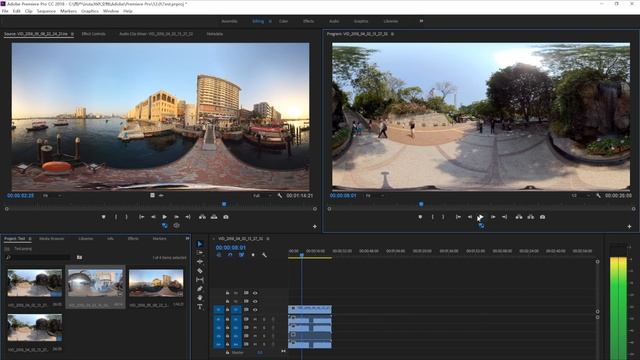Open Source monitor settings wrench

[280, 196]
